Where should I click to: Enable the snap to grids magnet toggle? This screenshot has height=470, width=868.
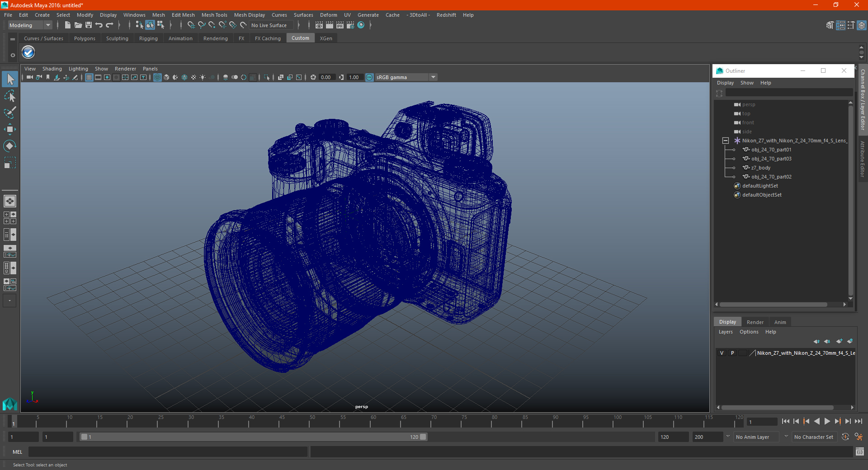[x=191, y=25]
